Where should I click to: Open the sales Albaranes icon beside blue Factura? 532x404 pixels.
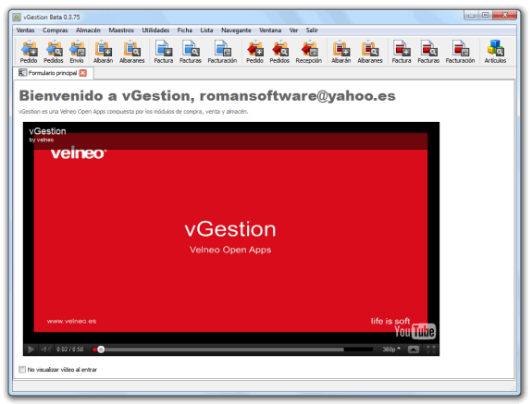point(132,52)
